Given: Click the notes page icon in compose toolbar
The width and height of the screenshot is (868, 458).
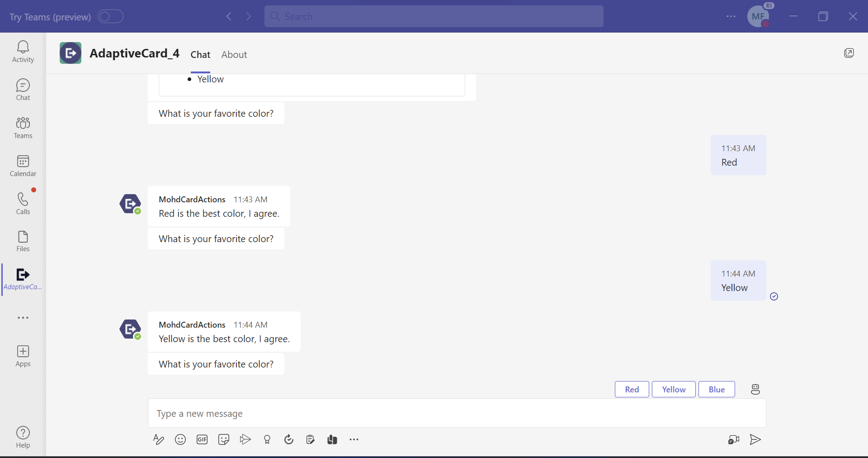Looking at the screenshot, I should pos(311,439).
